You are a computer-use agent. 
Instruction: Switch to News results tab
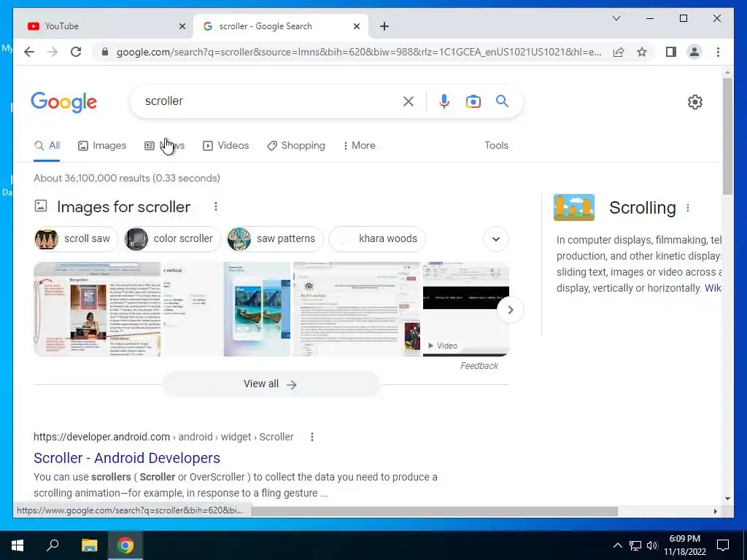164,146
